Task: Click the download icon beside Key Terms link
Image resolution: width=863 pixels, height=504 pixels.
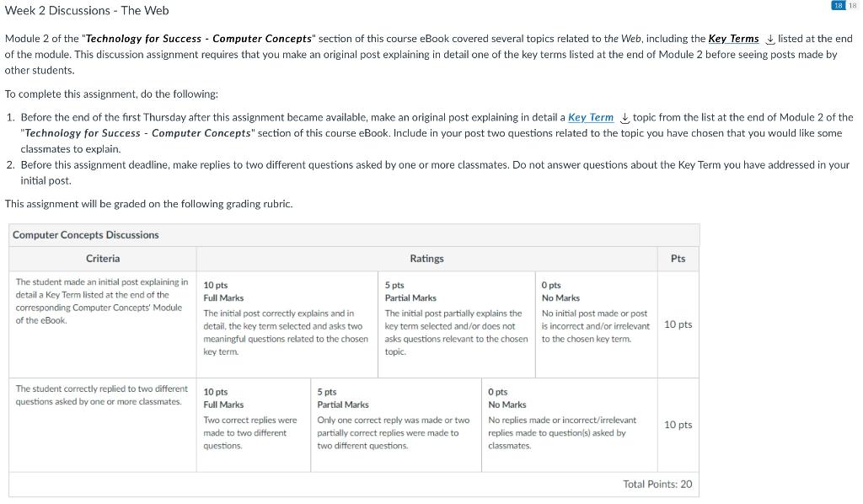Action: click(769, 39)
